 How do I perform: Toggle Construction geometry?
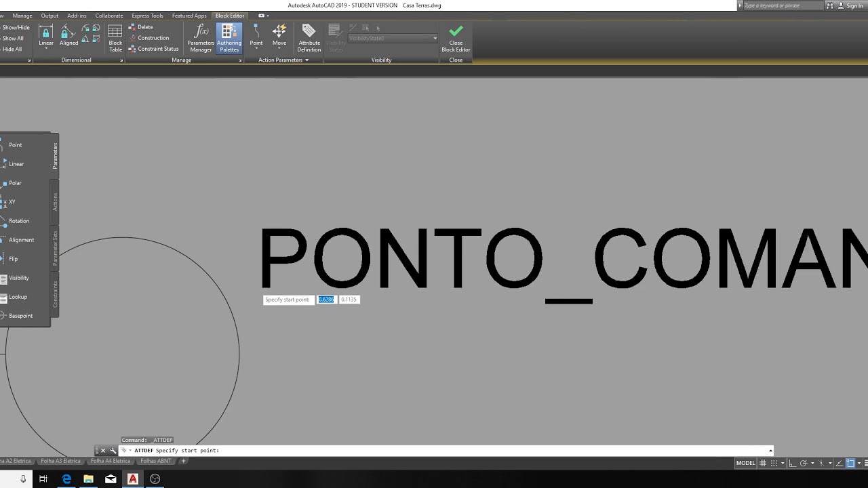(149, 38)
